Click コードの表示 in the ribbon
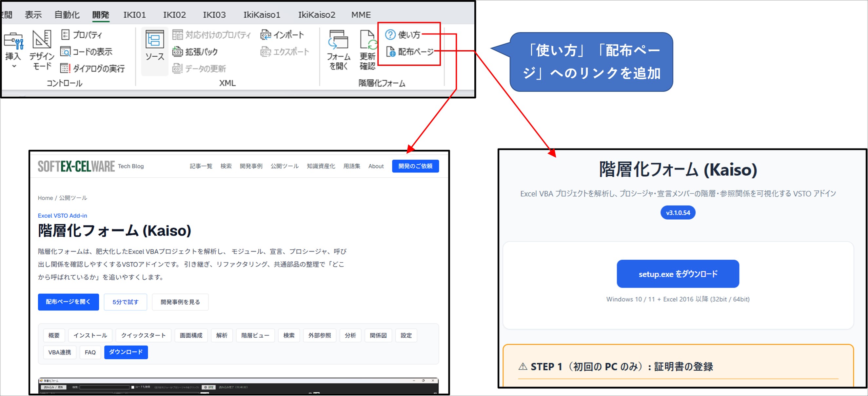The image size is (868, 396). 86,51
